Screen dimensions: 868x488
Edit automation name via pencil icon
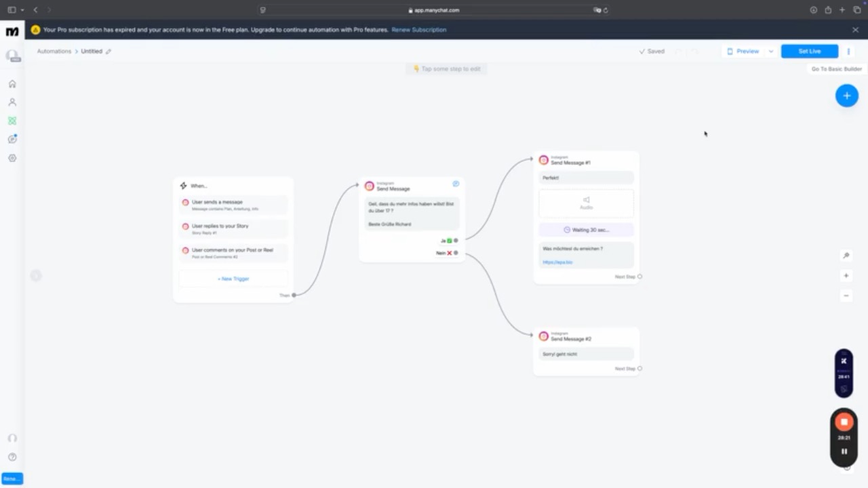[108, 52]
